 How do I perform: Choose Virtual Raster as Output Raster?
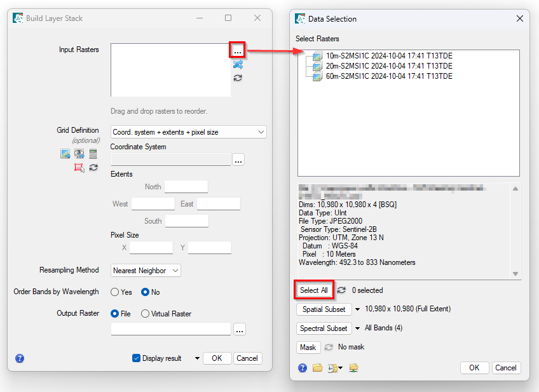[146, 313]
